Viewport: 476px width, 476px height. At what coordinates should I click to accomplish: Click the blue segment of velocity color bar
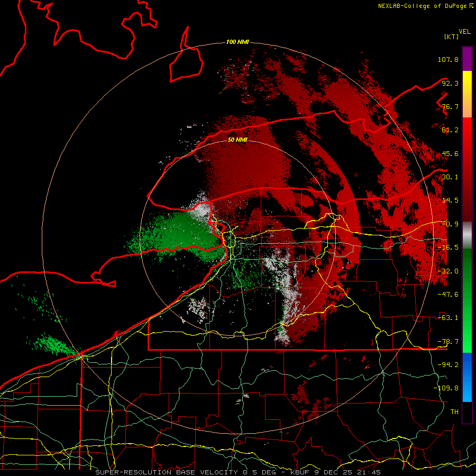(x=467, y=377)
